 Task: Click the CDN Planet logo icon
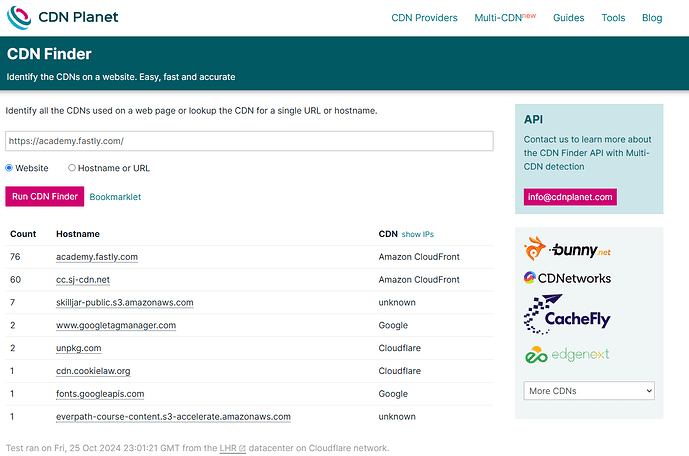tap(19, 18)
